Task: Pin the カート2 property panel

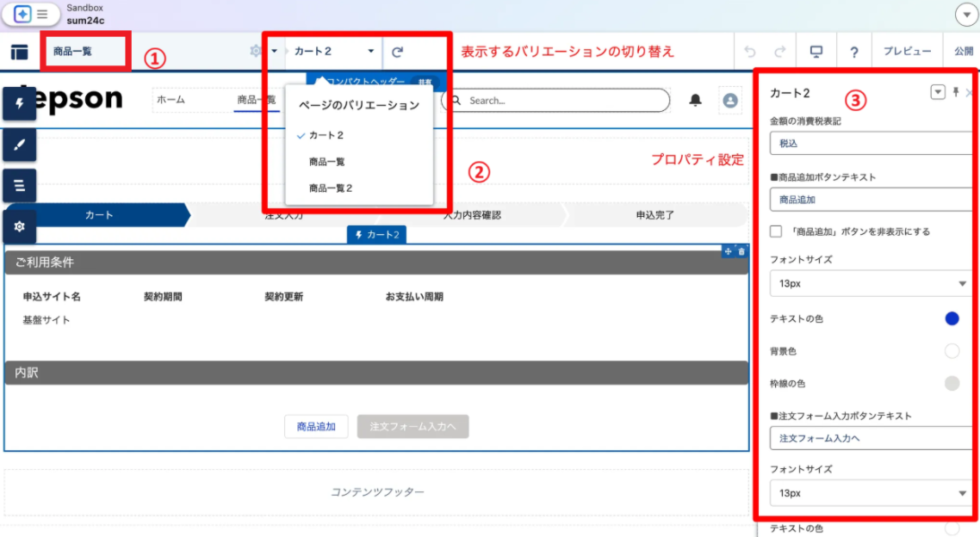Action: (956, 93)
